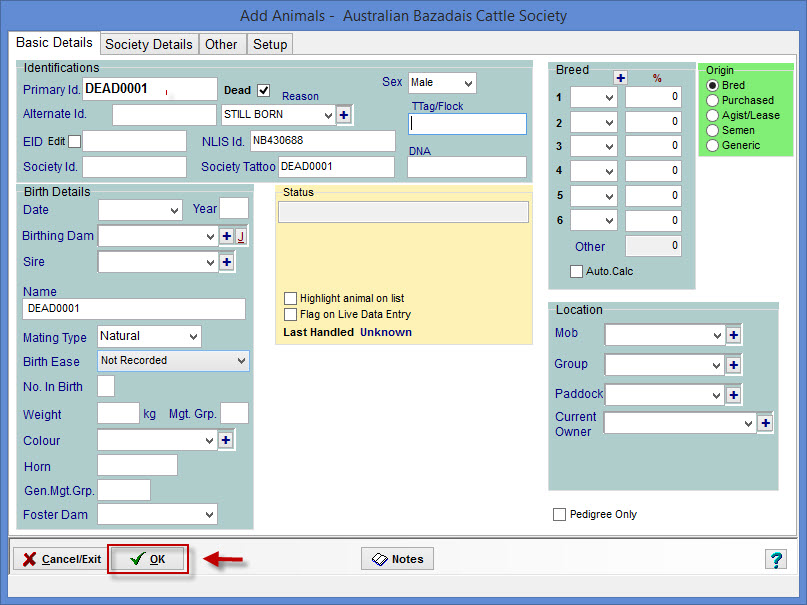The height and width of the screenshot is (605, 807).
Task: Add a breed with Breed plus icon
Action: (620, 78)
